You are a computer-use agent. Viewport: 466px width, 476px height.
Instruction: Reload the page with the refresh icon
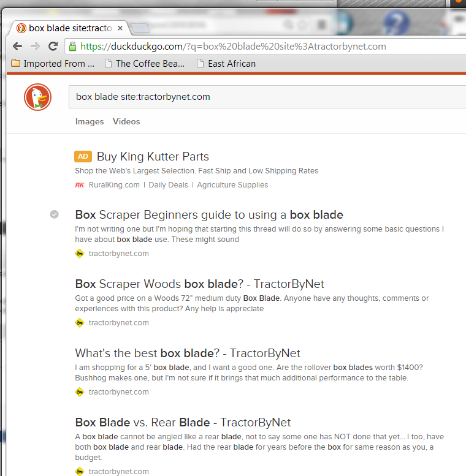pos(53,47)
